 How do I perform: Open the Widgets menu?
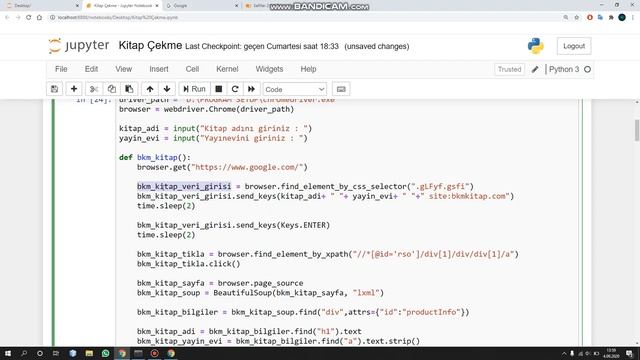[269, 69]
